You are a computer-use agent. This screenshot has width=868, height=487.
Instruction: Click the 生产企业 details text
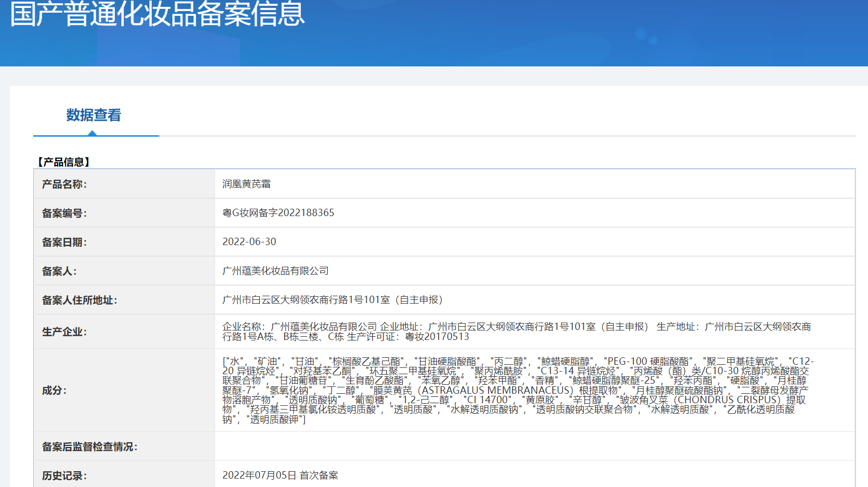516,332
